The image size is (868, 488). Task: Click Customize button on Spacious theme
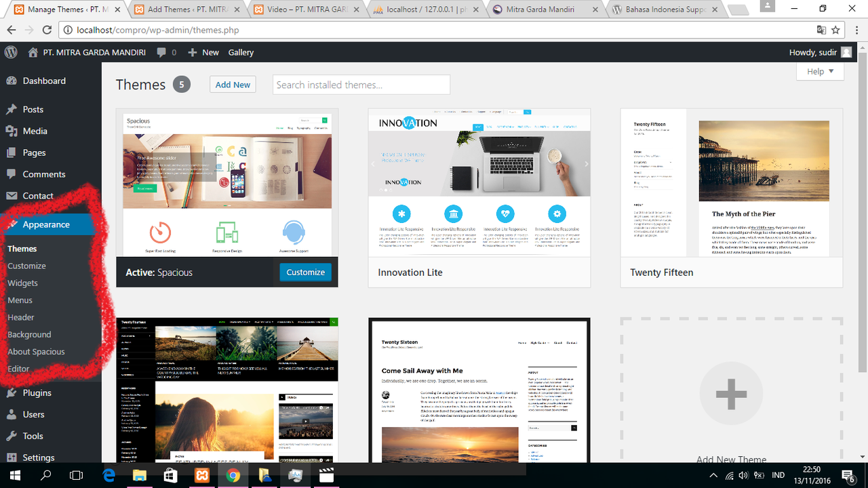pos(305,272)
